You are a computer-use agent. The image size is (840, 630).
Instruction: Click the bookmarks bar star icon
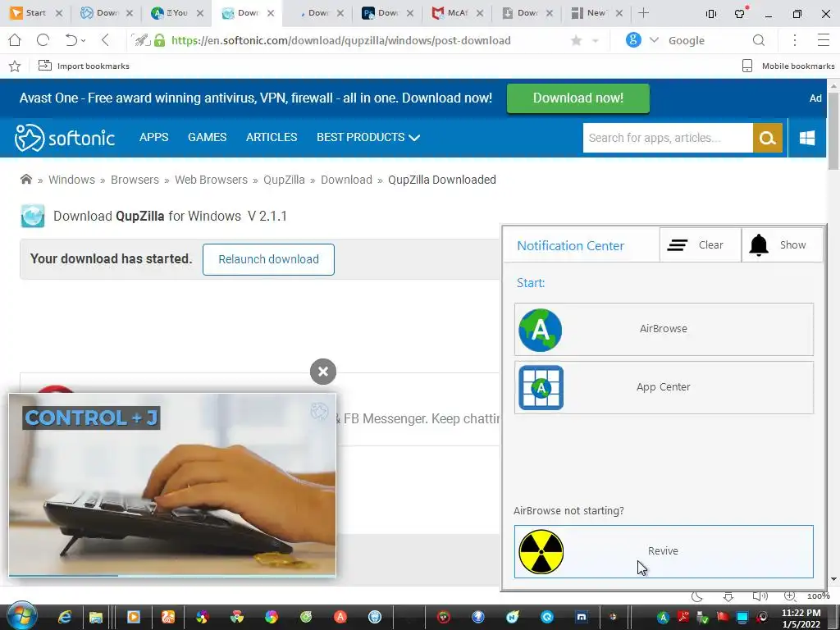click(x=15, y=66)
